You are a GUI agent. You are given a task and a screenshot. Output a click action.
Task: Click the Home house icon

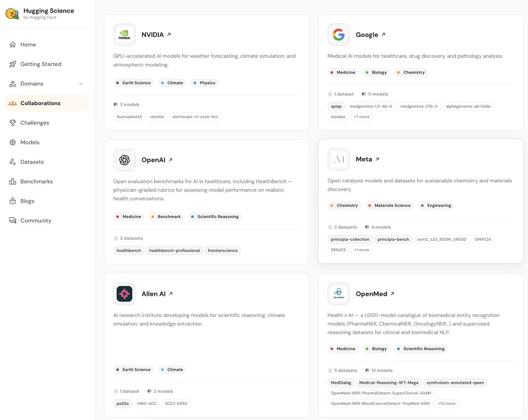(12, 44)
